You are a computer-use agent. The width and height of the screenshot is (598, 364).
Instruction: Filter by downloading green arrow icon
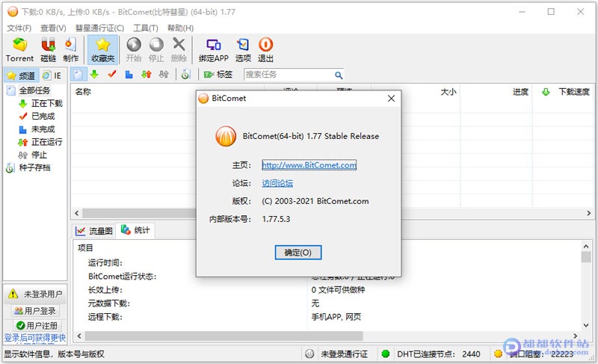[x=95, y=74]
